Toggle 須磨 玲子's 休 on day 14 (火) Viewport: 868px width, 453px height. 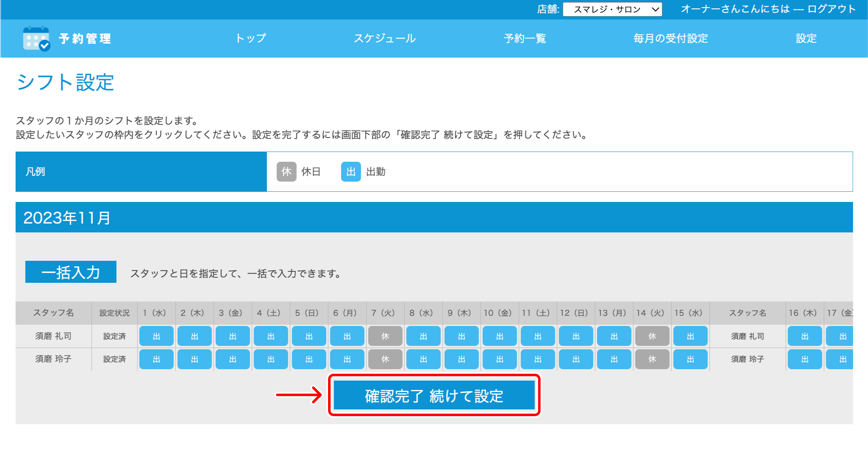pyautogui.click(x=652, y=359)
